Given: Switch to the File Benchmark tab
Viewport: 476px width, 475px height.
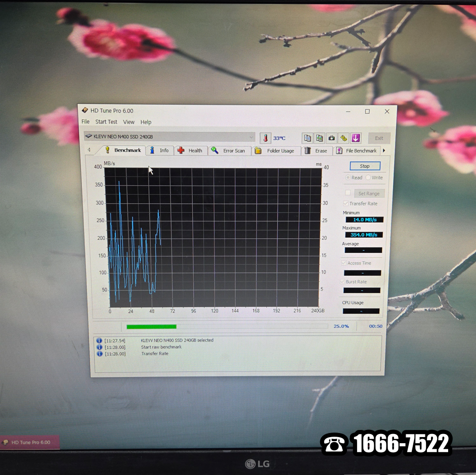Looking at the screenshot, I should click(357, 151).
